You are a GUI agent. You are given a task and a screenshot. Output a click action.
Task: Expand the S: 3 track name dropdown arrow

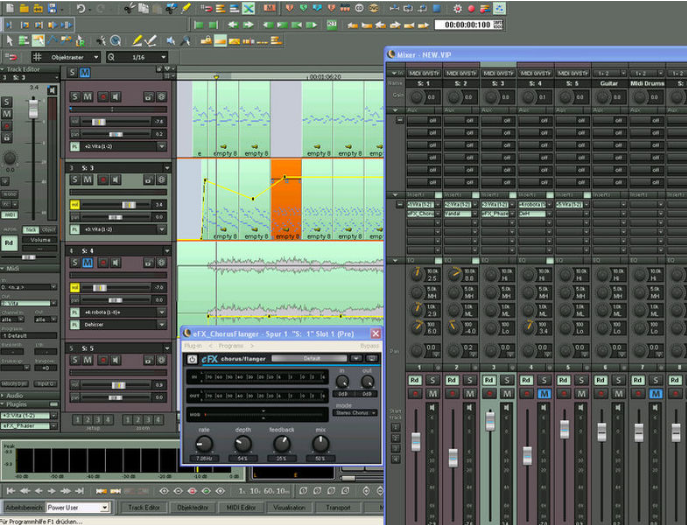pyautogui.click(x=167, y=168)
